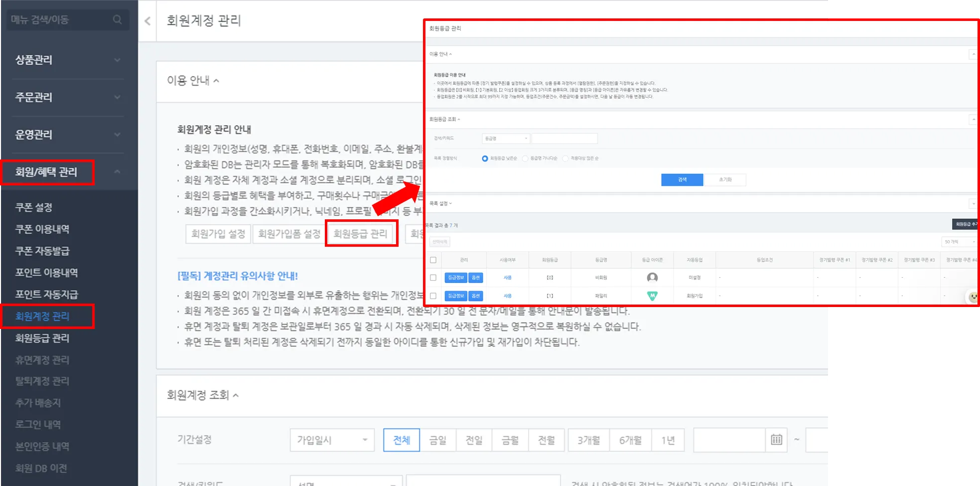Open the chat helper face icon

(x=973, y=297)
